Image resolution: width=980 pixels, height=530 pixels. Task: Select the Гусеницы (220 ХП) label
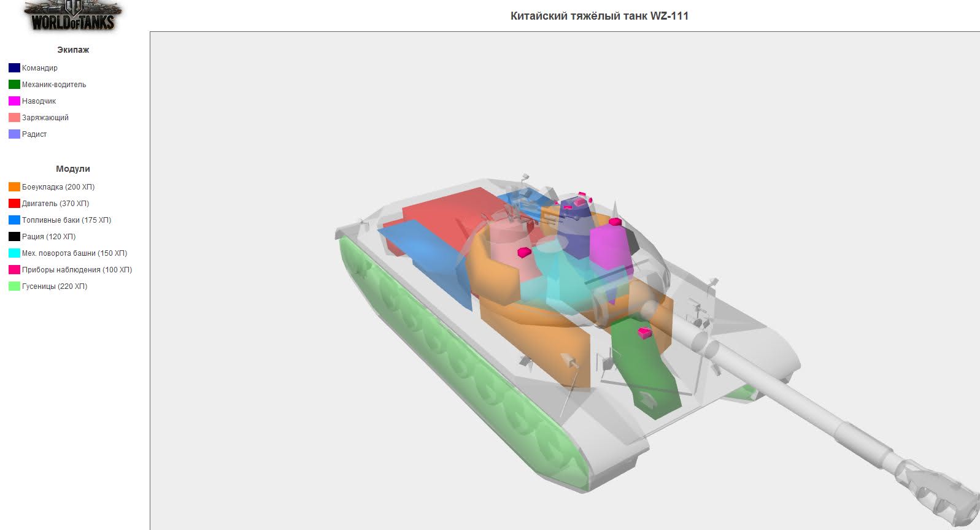point(55,286)
